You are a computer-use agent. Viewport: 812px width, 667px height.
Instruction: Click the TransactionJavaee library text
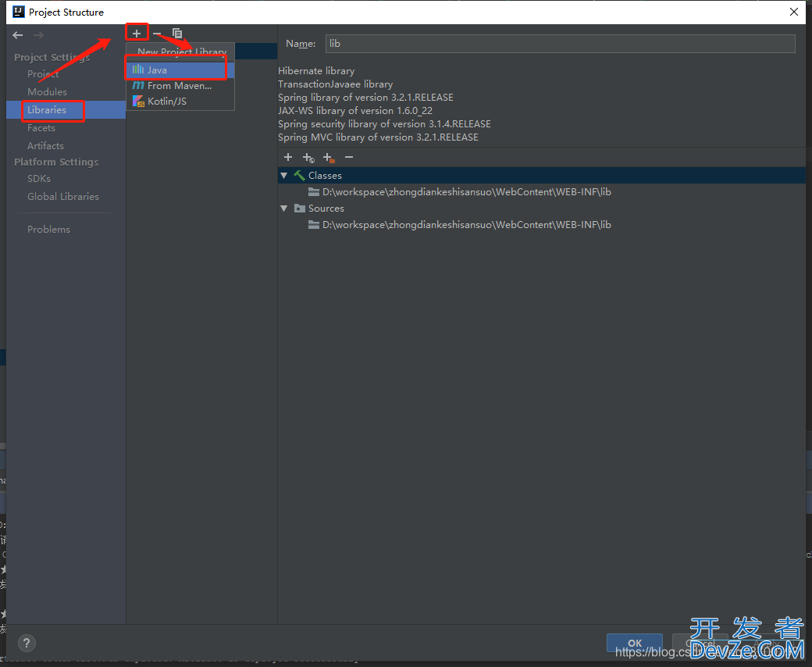(x=336, y=84)
